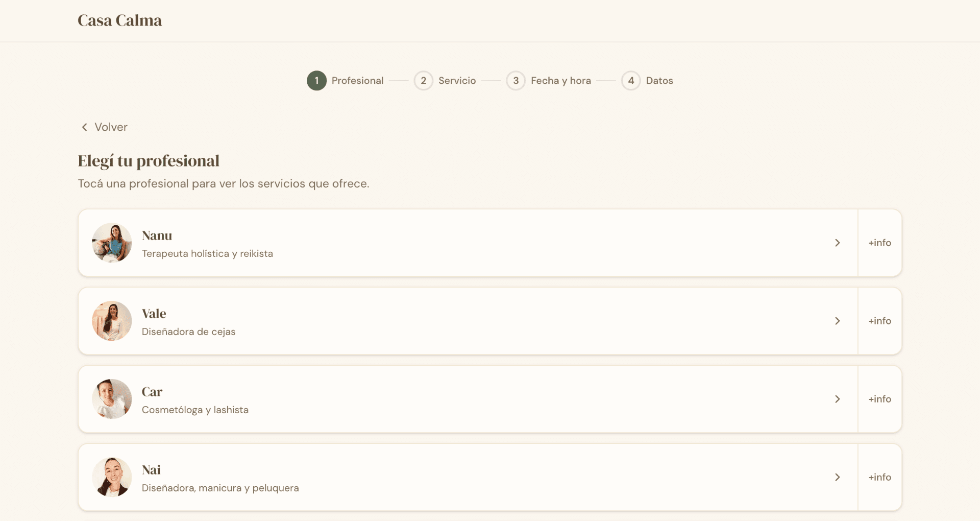Select step 1 circle Profesional
Screen dimensions: 980x521
pyautogui.click(x=316, y=81)
